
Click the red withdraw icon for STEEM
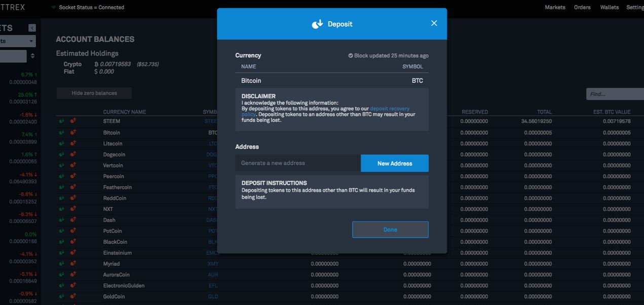[73, 121]
